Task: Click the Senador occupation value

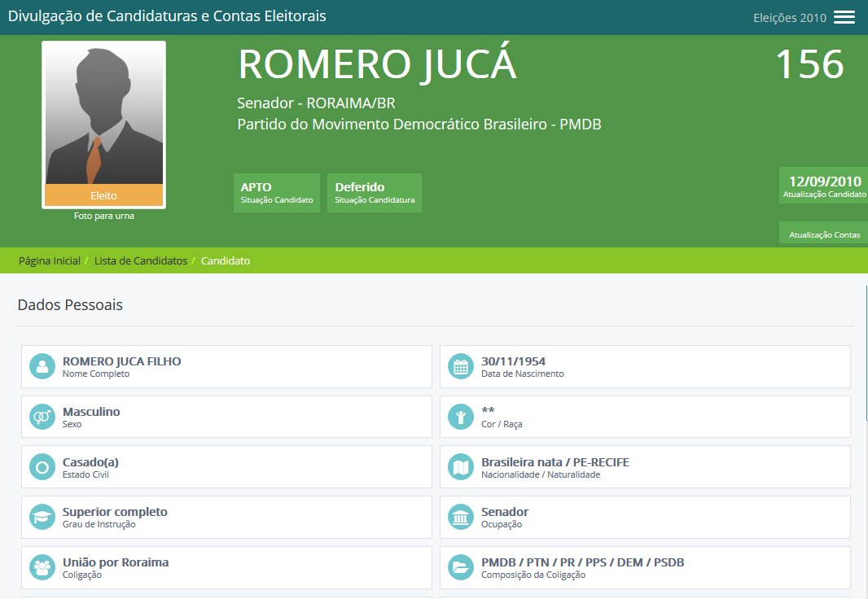Action: [505, 512]
